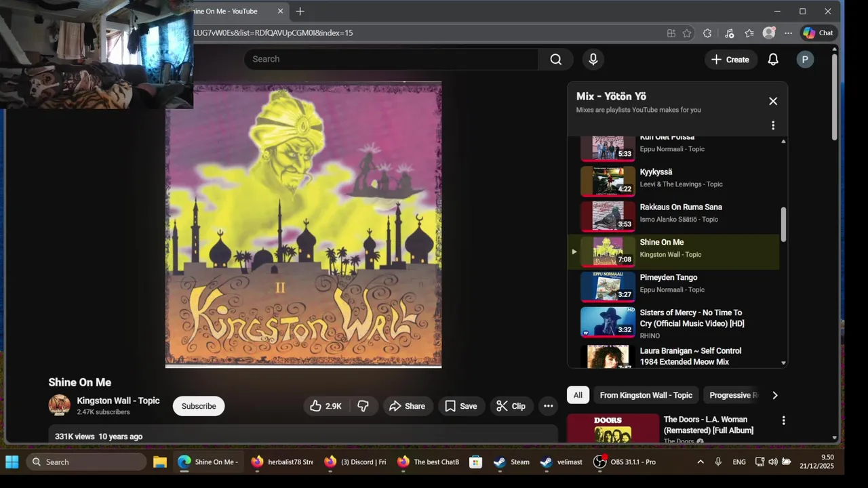The image size is (868, 488).
Task: Start voice search with microphone icon
Action: coord(593,59)
